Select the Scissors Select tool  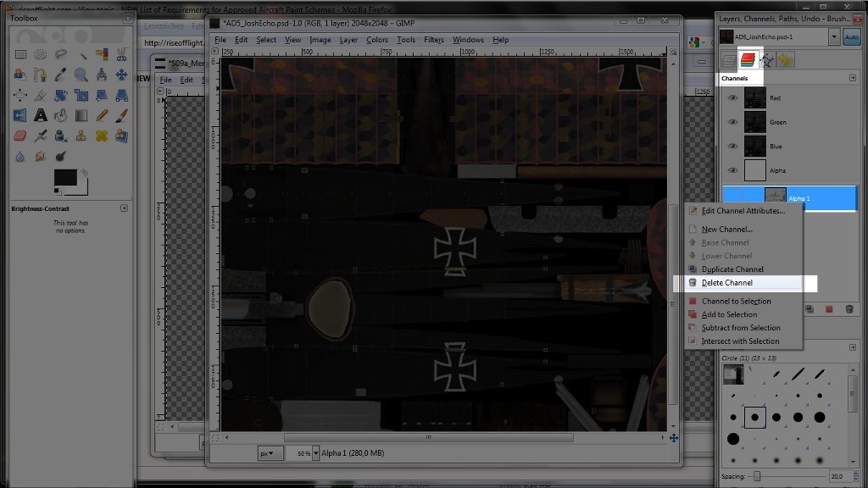(122, 54)
